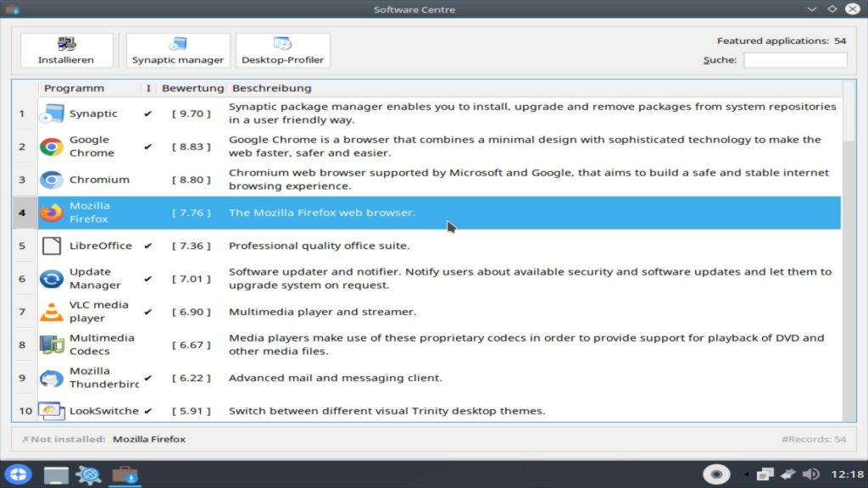The image size is (868, 488).
Task: Sort by the Programm column header
Action: tap(74, 88)
